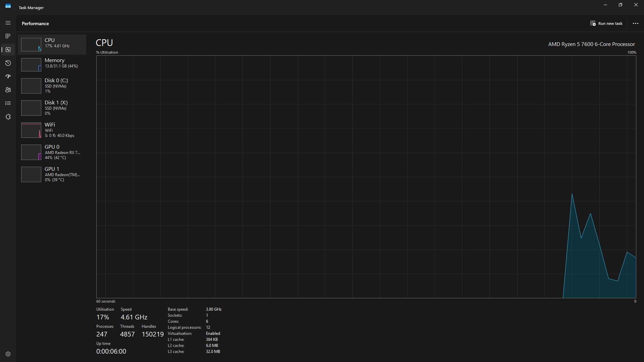This screenshot has width=644, height=362.
Task: Click the Threads count 4857
Action: (x=127, y=334)
